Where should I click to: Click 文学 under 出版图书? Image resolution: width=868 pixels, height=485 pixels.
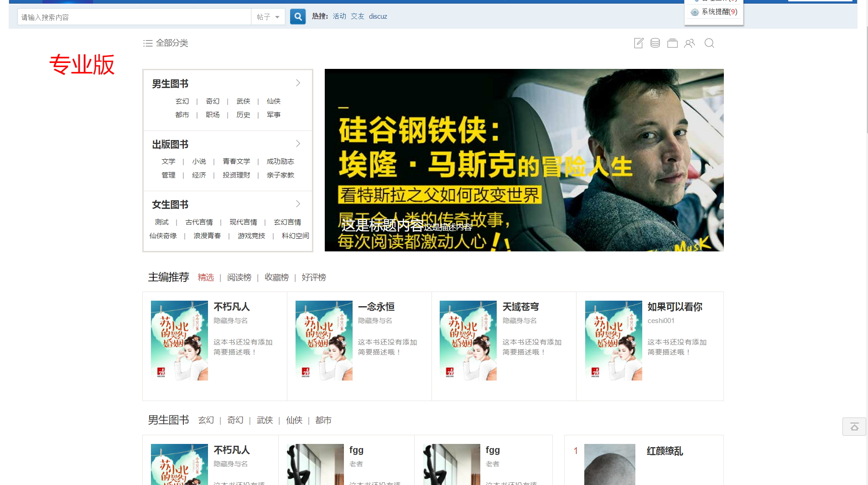tap(168, 162)
